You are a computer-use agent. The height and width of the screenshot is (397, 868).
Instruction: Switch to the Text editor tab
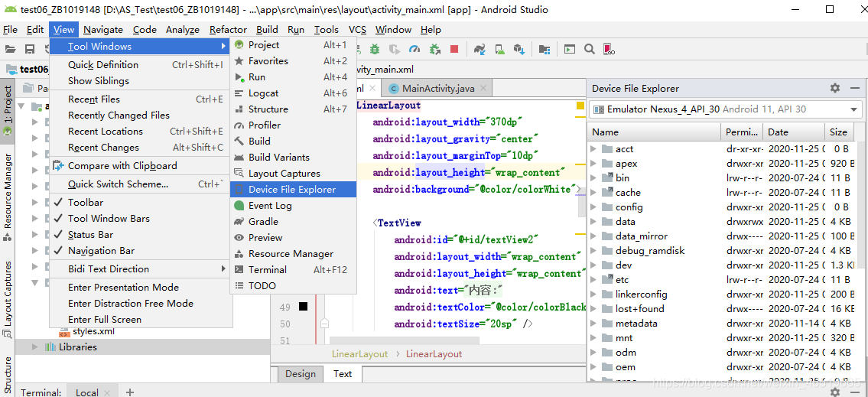pos(343,374)
